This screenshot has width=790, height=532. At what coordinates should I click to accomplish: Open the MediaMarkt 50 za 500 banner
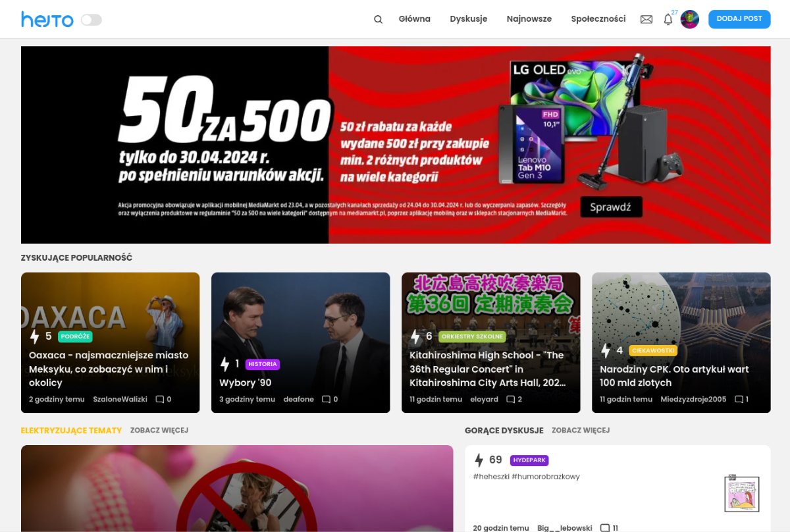tap(396, 145)
